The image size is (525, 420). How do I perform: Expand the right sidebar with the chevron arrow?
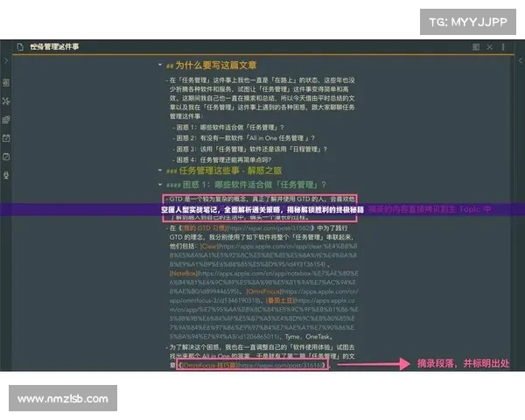(521, 60)
